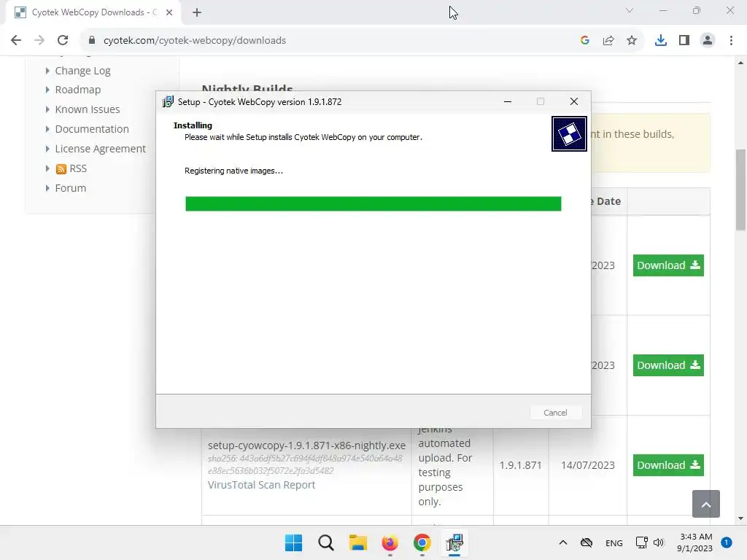Click the arrow beside Change Log
The height and width of the screenshot is (560, 747).
tap(47, 71)
